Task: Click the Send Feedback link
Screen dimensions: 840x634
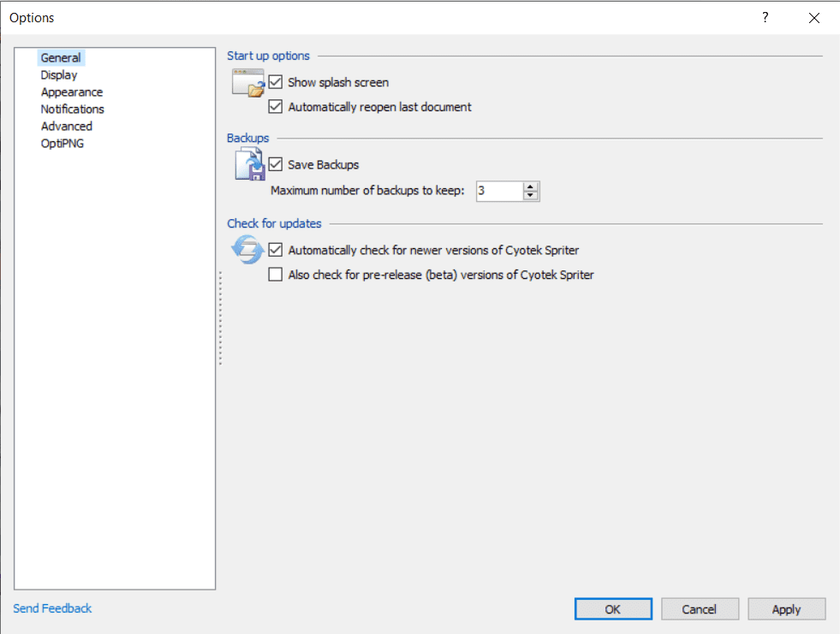Action: 52,608
